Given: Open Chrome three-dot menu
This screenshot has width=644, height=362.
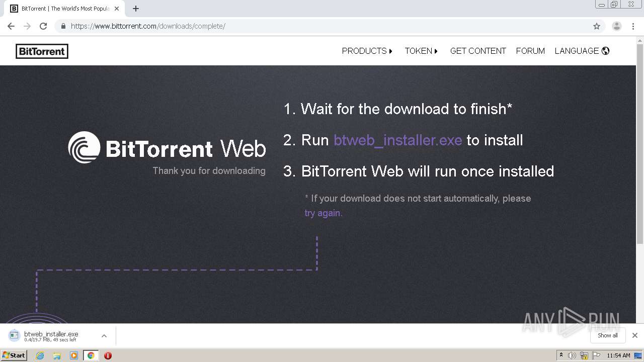Looking at the screenshot, I should pos(633,26).
